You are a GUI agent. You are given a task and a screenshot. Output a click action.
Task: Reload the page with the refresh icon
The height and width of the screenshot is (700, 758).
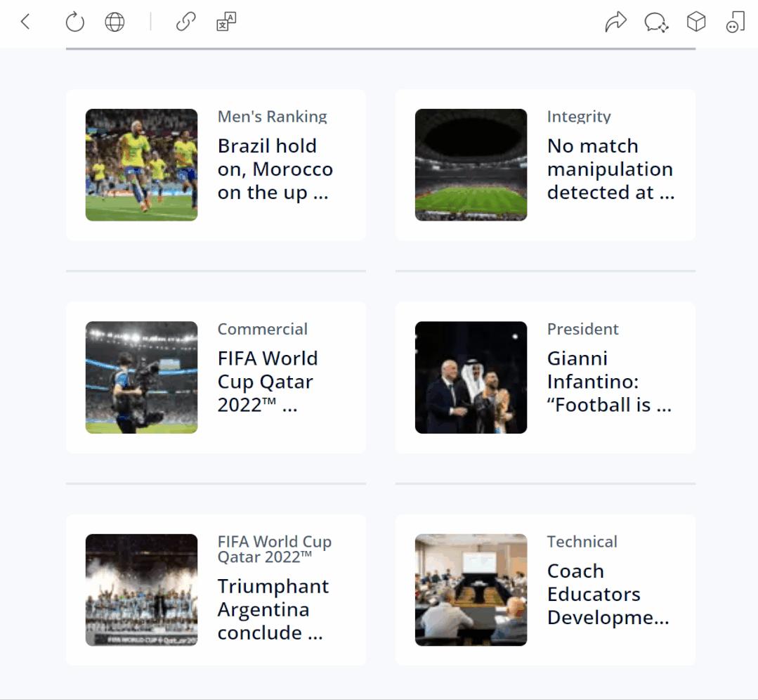click(x=75, y=22)
